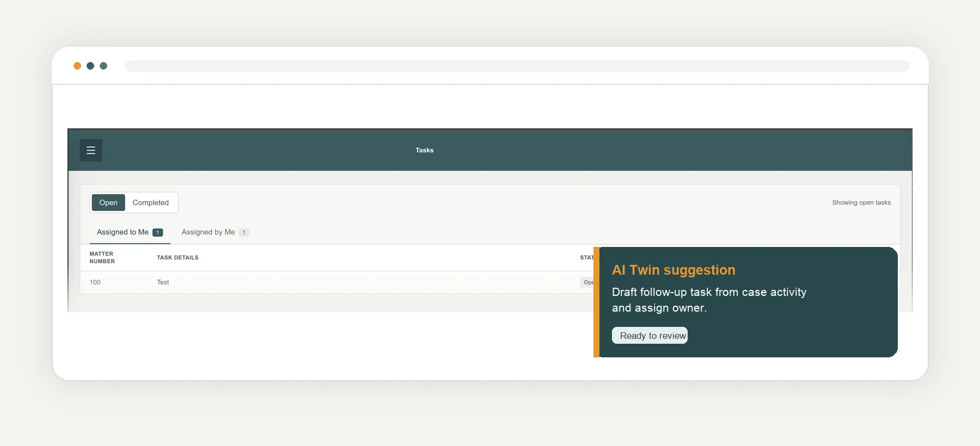This screenshot has height=446, width=980.
Task: Open the hamburger navigation menu
Action: pos(91,150)
